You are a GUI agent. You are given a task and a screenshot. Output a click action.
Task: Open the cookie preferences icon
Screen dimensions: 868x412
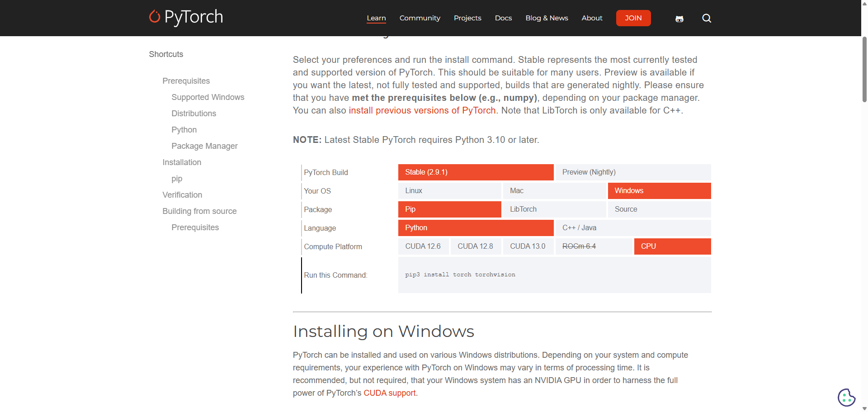point(846,398)
